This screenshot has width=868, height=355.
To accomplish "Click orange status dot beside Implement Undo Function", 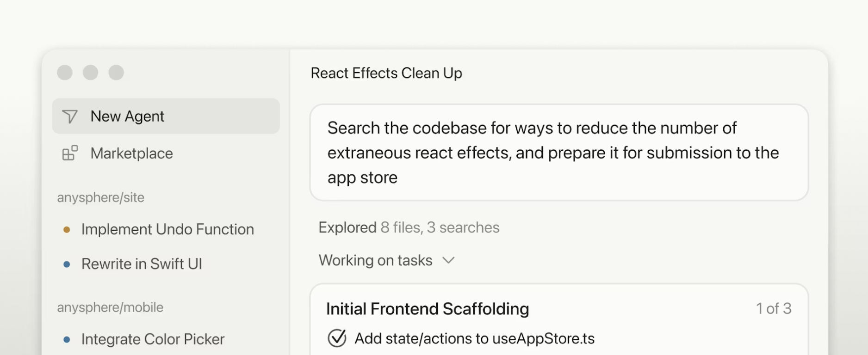I will pos(67,229).
